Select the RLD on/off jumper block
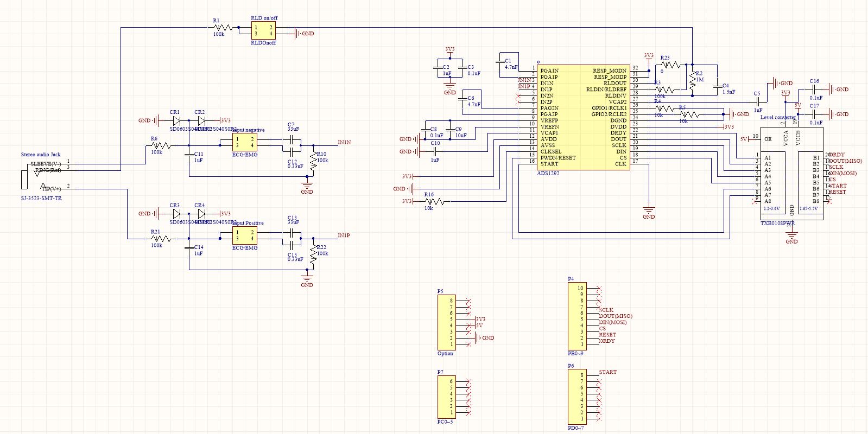868x434 pixels. pos(263,31)
